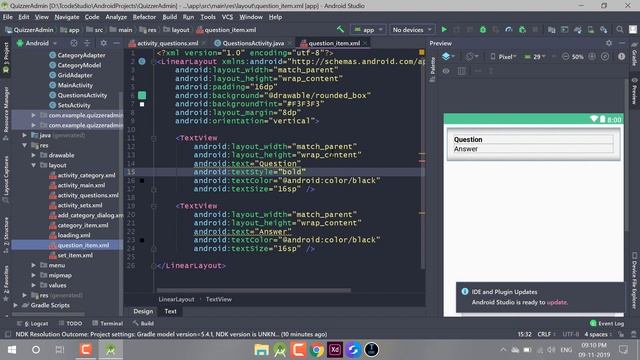Close the question_item.xml tab
This screenshot has height=360, width=640.
coord(365,43)
